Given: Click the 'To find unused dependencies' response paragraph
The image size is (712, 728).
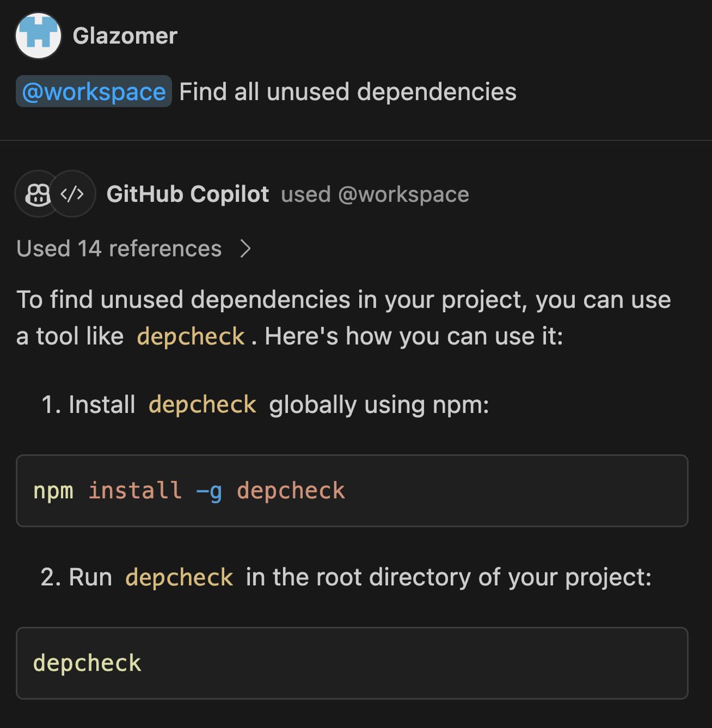Looking at the screenshot, I should point(344,318).
